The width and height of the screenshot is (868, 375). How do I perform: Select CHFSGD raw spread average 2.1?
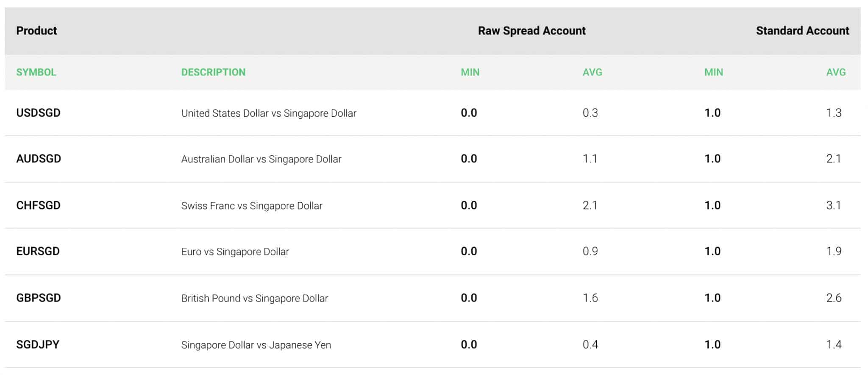click(590, 205)
